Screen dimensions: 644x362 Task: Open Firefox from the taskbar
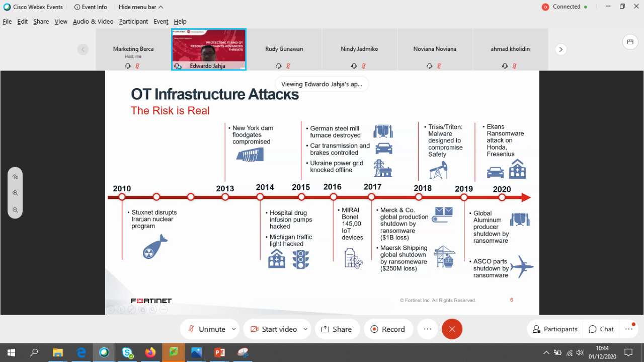pos(150,352)
